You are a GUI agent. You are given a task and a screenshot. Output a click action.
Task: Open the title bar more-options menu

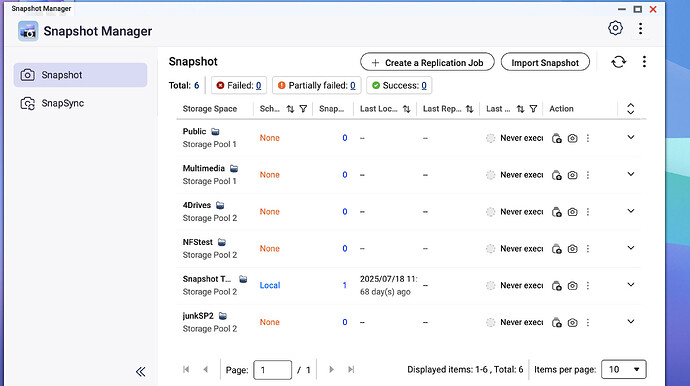640,29
